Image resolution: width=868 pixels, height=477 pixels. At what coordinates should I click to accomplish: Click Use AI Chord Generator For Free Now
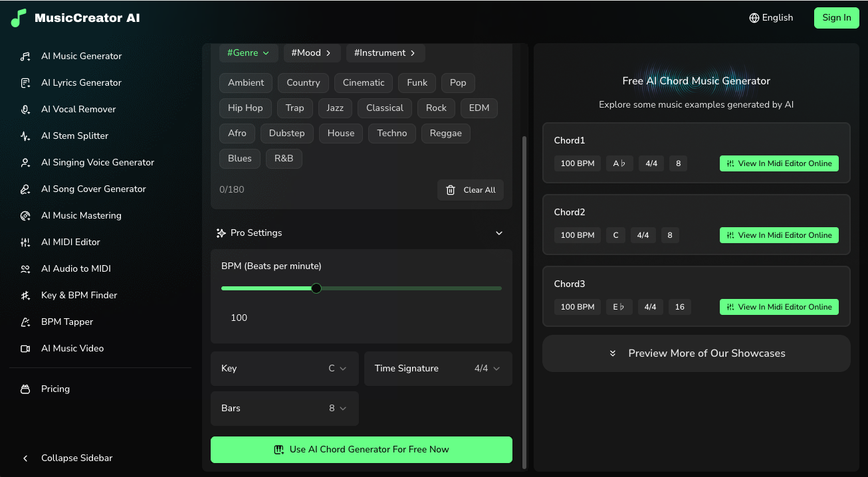tap(361, 450)
